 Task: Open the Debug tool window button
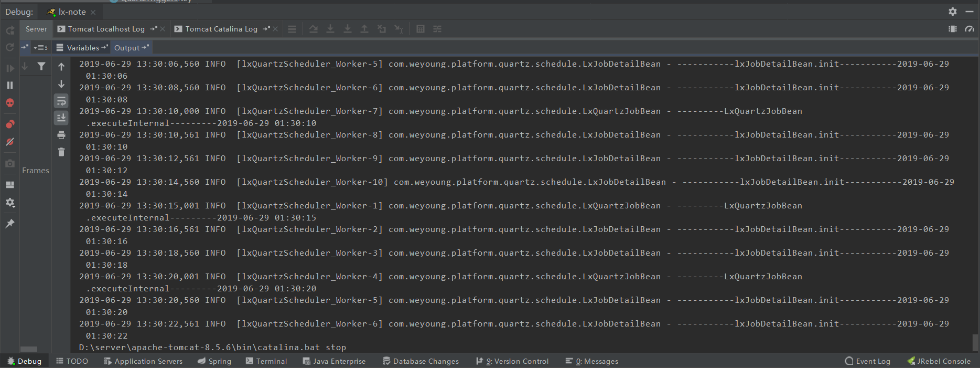pos(24,361)
